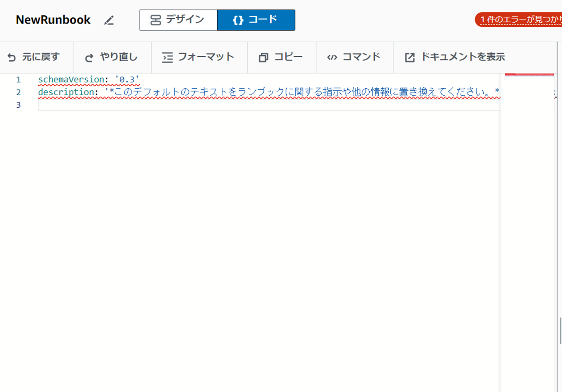Click the やり直し redo button
Viewport: 562px width, 392px height.
click(x=112, y=57)
